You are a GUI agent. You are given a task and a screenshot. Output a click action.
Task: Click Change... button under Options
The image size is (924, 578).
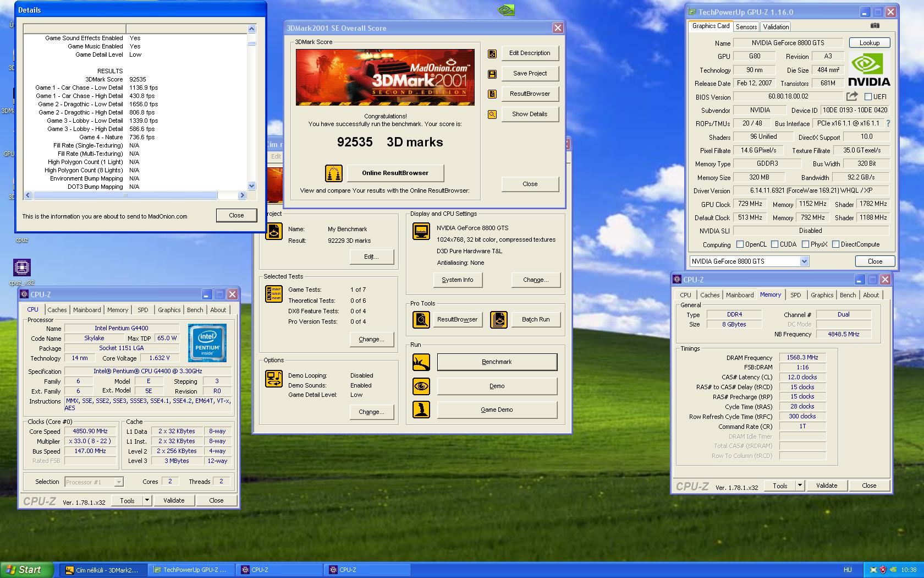372,412
